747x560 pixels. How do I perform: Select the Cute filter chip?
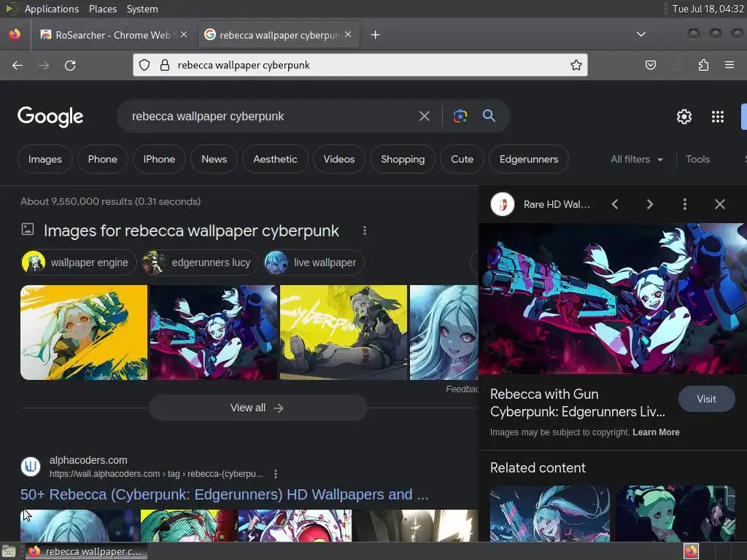[462, 159]
